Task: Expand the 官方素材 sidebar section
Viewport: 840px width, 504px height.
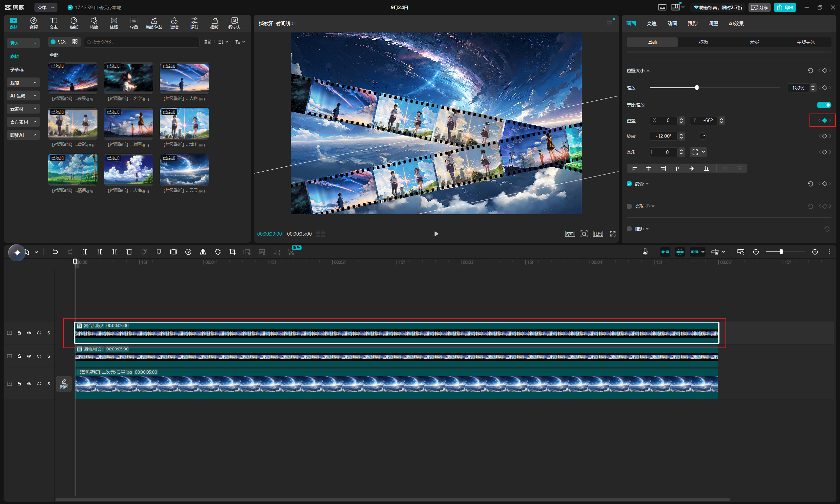Action: click(x=23, y=122)
